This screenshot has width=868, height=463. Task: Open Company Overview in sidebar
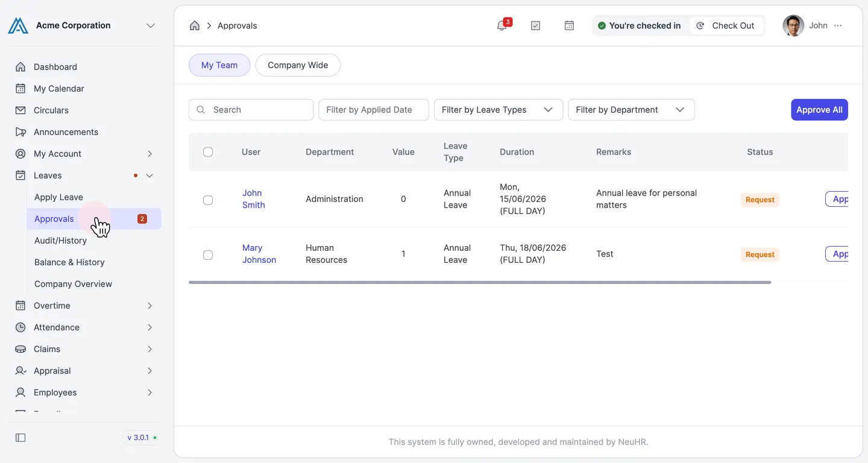click(73, 284)
